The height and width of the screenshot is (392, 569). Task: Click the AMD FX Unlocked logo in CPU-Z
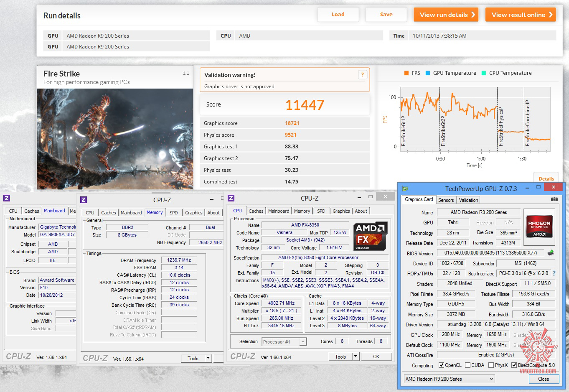pyautogui.click(x=370, y=236)
